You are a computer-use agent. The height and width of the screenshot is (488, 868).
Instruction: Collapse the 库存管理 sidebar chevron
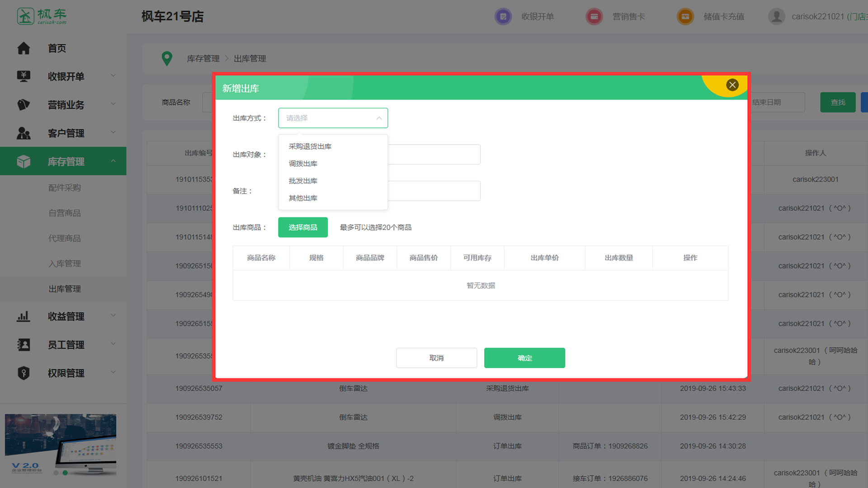click(x=113, y=161)
